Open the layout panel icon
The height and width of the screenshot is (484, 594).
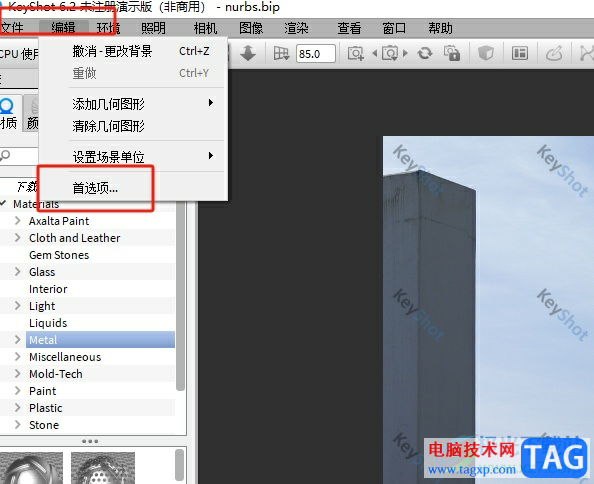click(519, 53)
